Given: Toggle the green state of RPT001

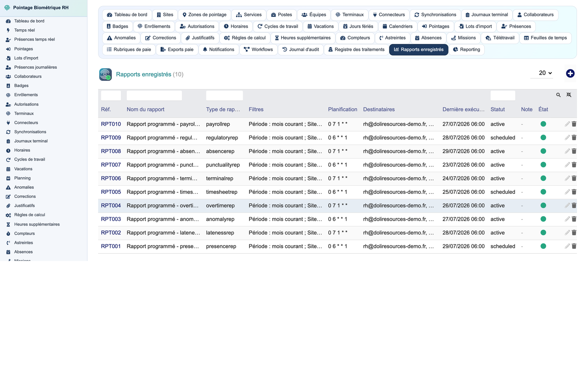Looking at the screenshot, I should click(x=543, y=246).
